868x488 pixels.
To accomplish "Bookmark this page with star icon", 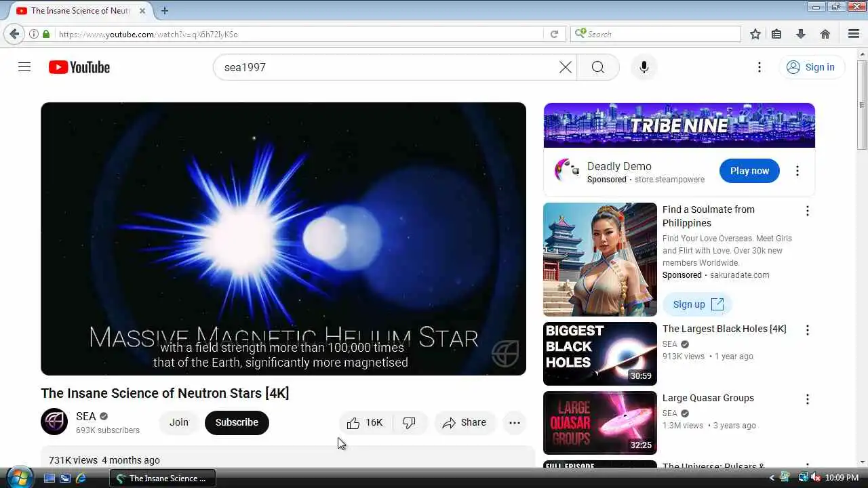I will (755, 34).
